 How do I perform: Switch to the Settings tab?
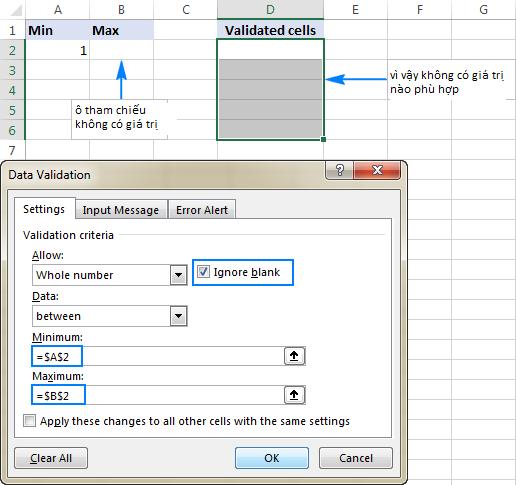(44, 209)
